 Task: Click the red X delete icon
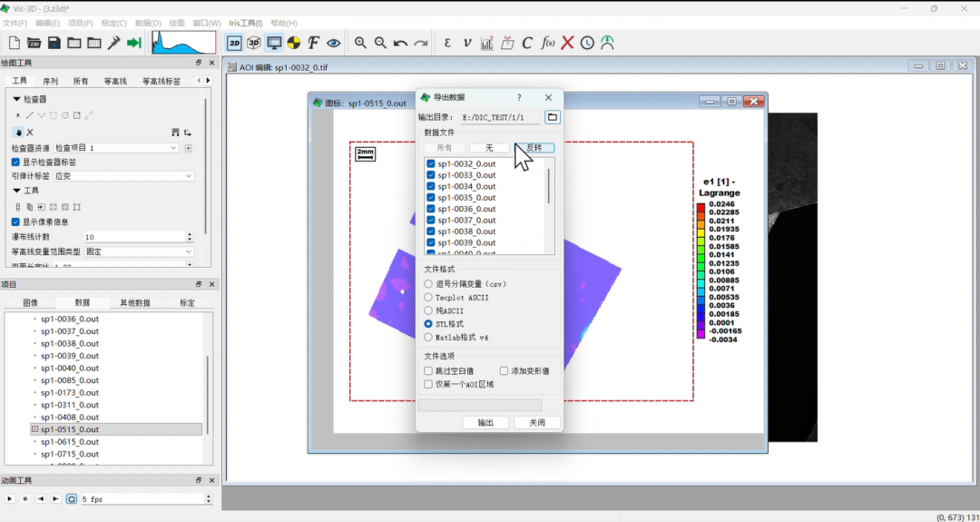(x=567, y=43)
